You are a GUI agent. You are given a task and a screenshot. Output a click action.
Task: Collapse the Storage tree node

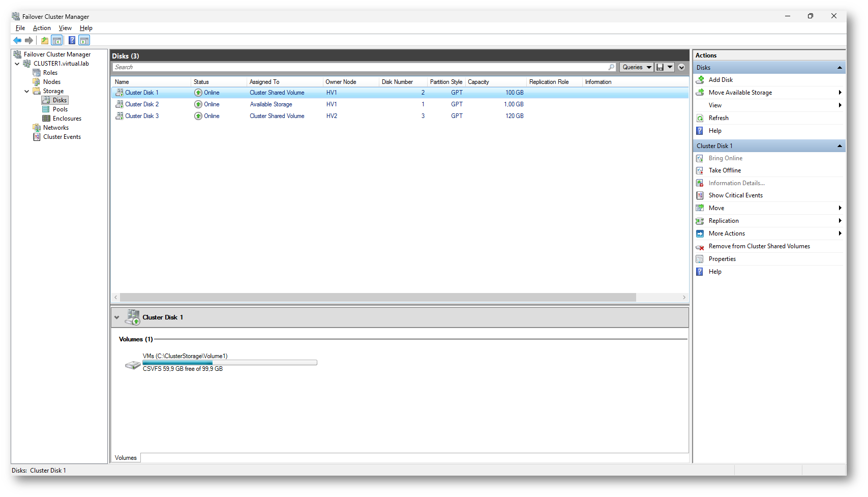(x=26, y=91)
